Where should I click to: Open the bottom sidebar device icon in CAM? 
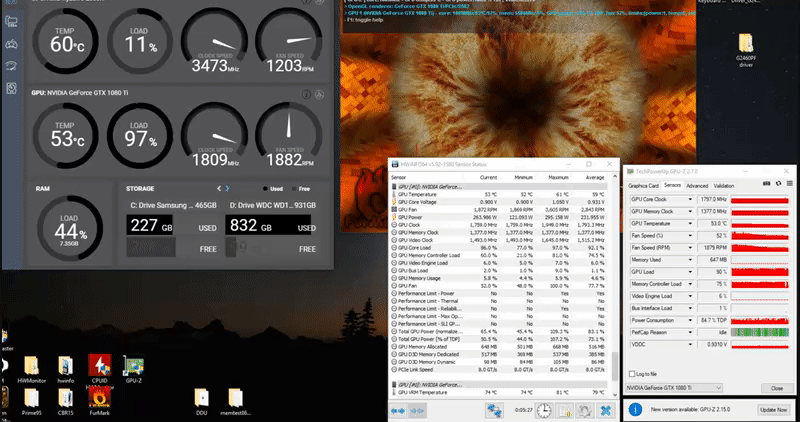[11, 88]
